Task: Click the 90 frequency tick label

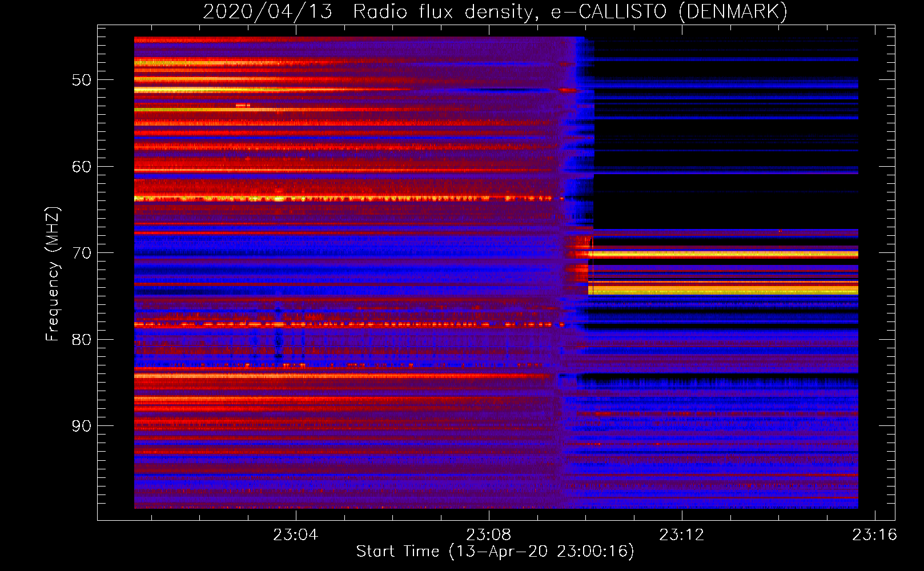Action: [x=82, y=426]
